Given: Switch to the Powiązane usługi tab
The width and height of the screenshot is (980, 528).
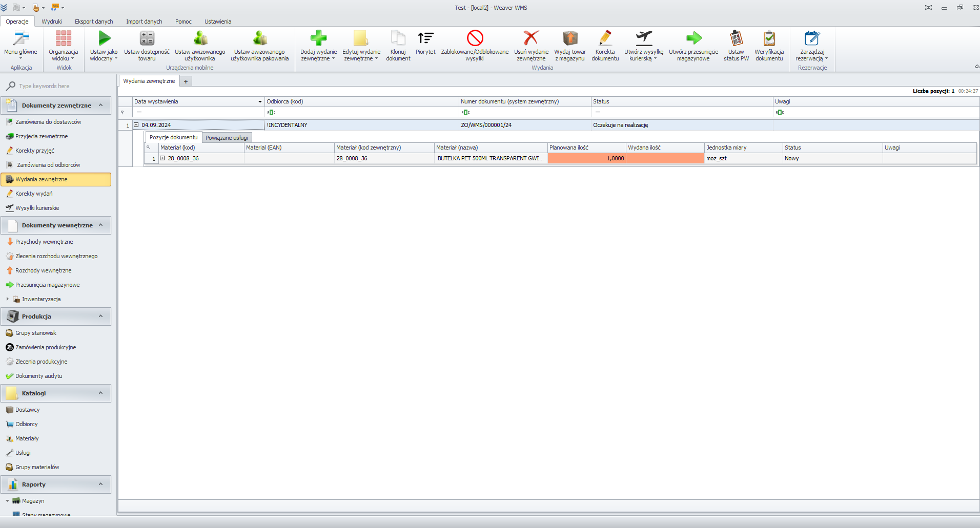Looking at the screenshot, I should tap(227, 138).
